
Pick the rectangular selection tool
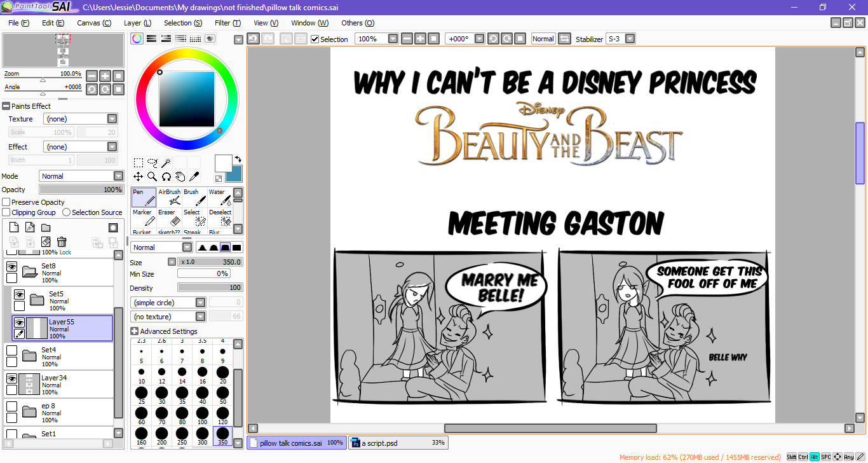(138, 163)
